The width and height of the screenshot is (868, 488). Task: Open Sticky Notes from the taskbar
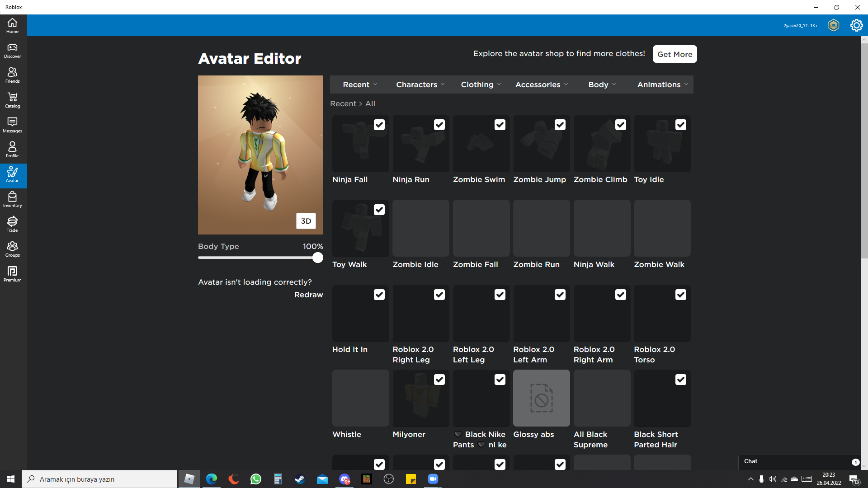click(411, 479)
